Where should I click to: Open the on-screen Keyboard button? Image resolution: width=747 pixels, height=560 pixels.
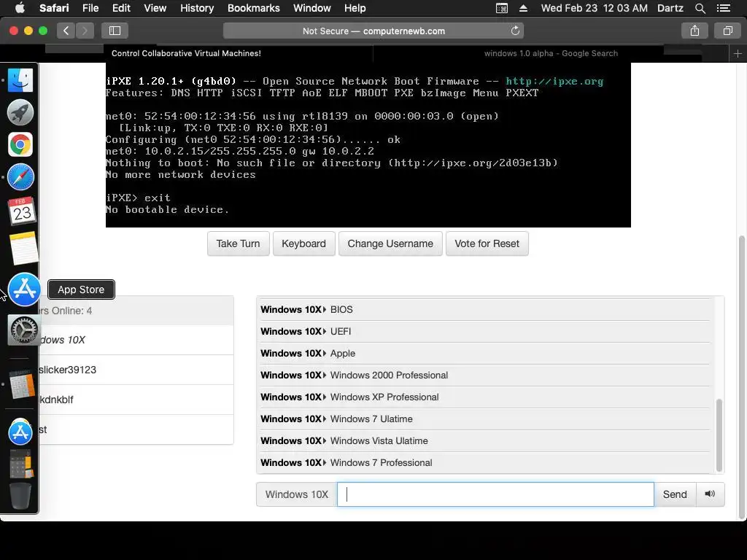303,244
